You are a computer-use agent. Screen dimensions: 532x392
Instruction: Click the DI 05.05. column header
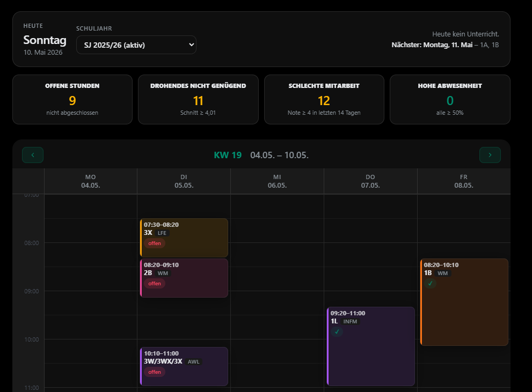184,181
